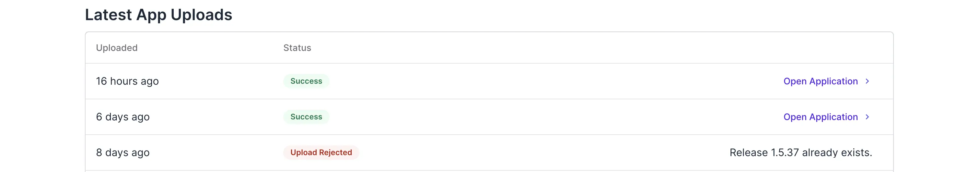The image size is (980, 172).
Task: Click the word "Uploads" in the heading
Action: (x=201, y=15)
